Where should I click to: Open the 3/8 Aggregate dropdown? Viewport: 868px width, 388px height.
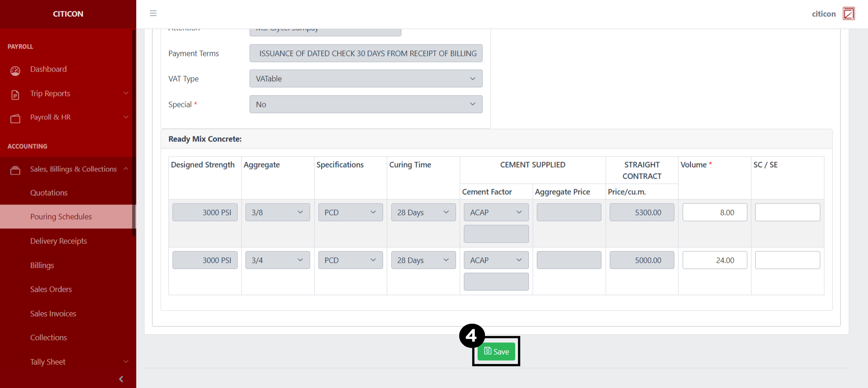click(277, 213)
